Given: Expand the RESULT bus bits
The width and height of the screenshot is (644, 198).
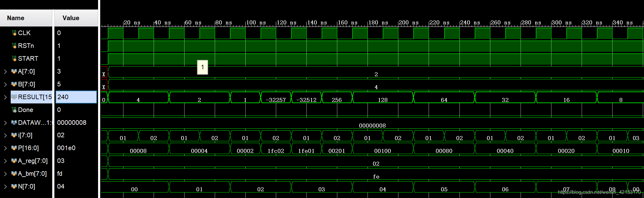Looking at the screenshot, I should tap(5, 97).
